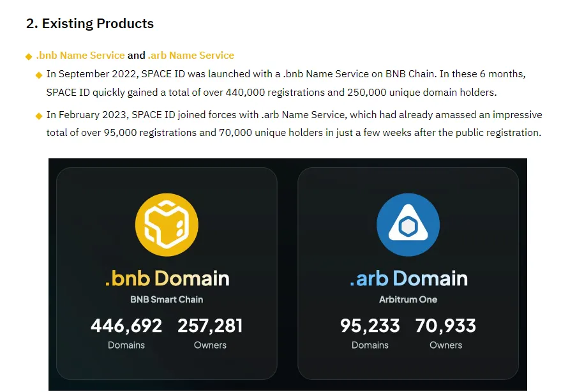Image resolution: width=561 pixels, height=392 pixels.
Task: Click the 446,692 domains count
Action: [126, 326]
